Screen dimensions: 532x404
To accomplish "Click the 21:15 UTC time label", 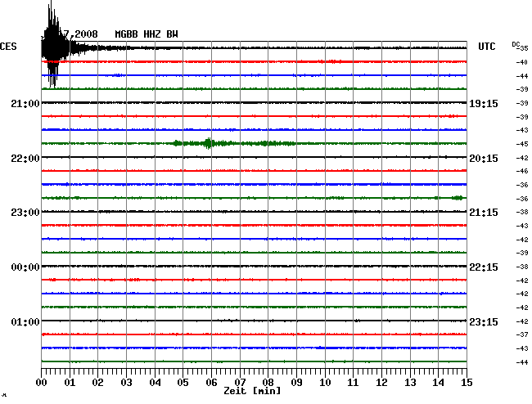I will [x=484, y=213].
